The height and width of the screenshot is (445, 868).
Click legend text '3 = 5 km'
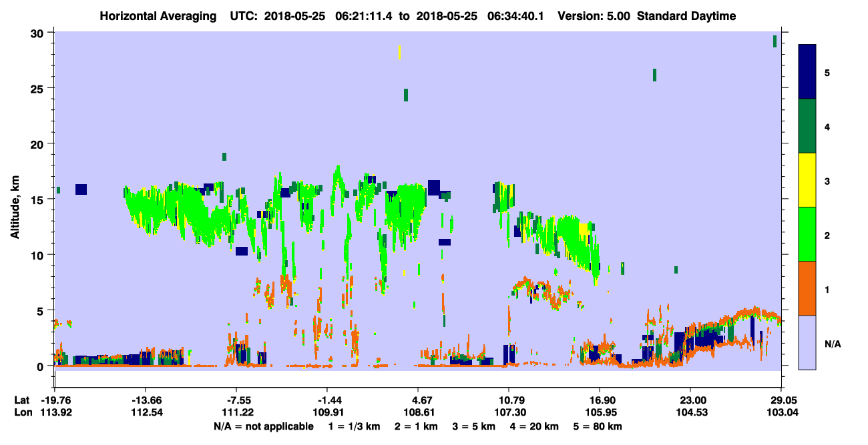tap(473, 426)
